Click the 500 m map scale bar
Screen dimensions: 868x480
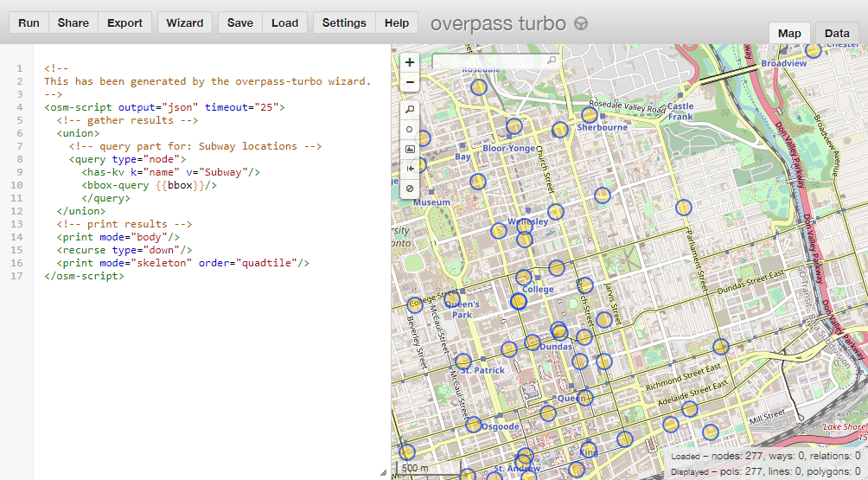pyautogui.click(x=429, y=469)
